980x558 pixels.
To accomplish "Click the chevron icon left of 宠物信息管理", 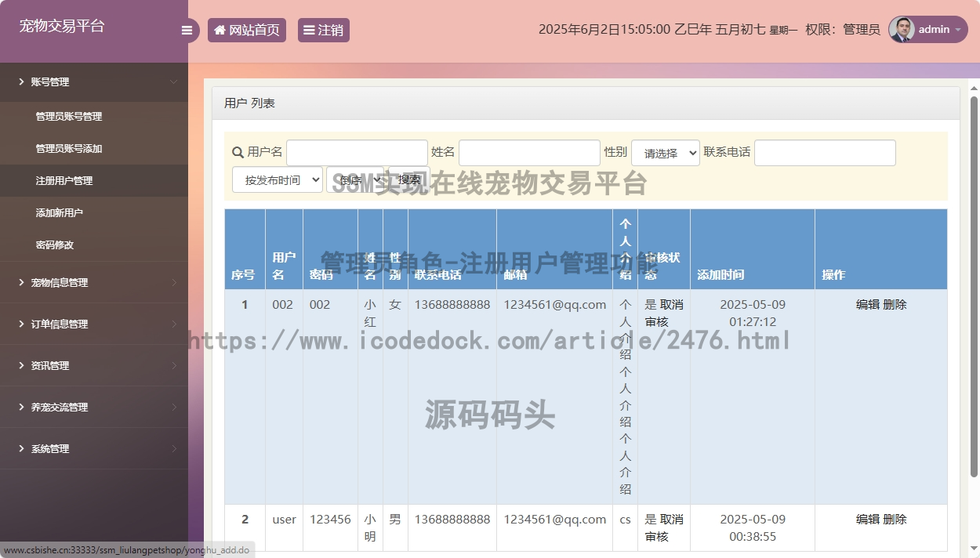I will 21,282.
